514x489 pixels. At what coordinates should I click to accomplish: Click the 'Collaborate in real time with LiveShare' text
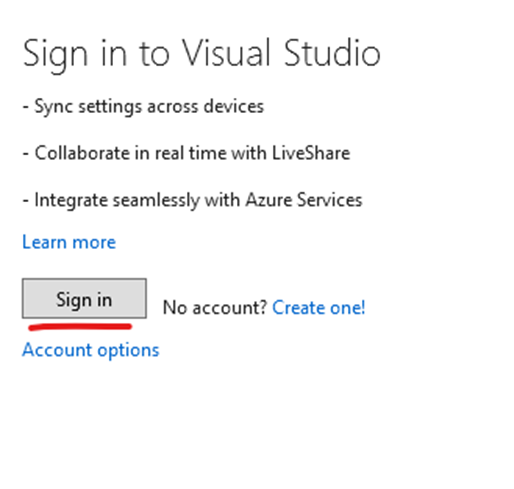186,153
